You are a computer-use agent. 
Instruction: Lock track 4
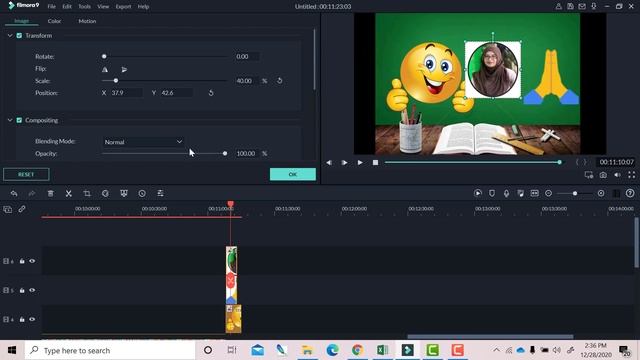(x=22, y=319)
